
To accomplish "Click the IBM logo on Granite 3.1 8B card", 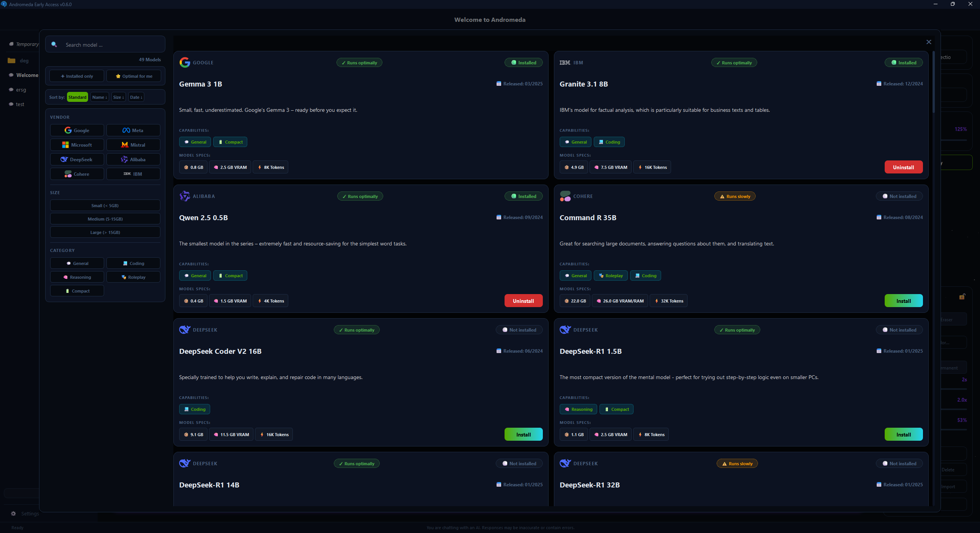I will coord(565,62).
